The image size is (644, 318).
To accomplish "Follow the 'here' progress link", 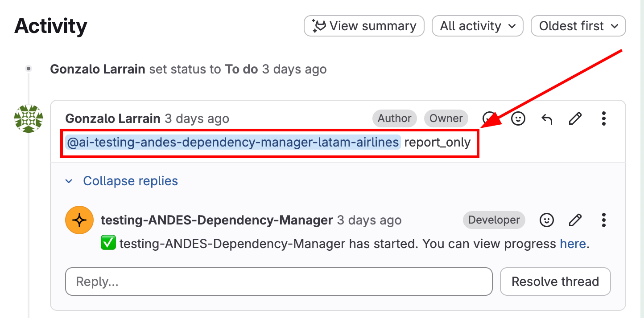I will click(573, 244).
